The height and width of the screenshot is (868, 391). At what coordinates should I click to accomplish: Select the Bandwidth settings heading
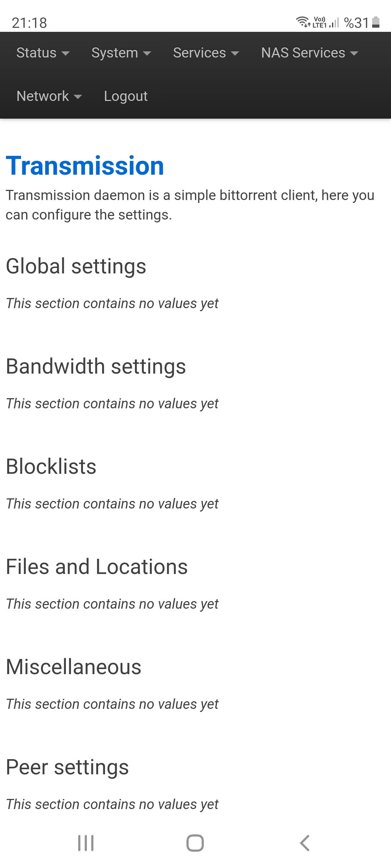coord(96,366)
